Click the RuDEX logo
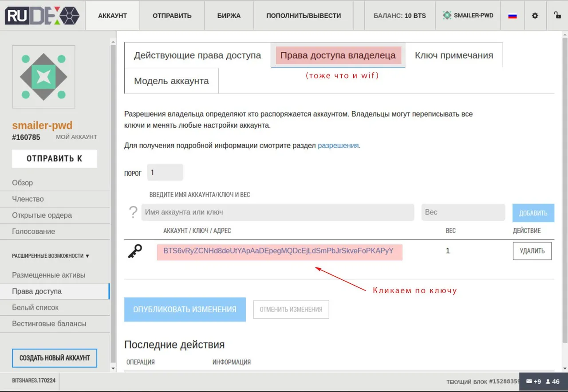Viewport: 568px width, 392px height. coord(42,16)
